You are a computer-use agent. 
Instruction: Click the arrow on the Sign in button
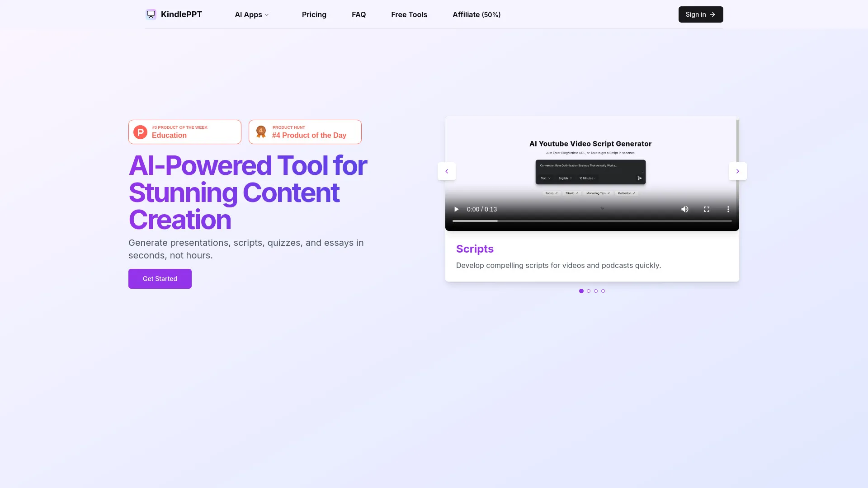tap(712, 14)
